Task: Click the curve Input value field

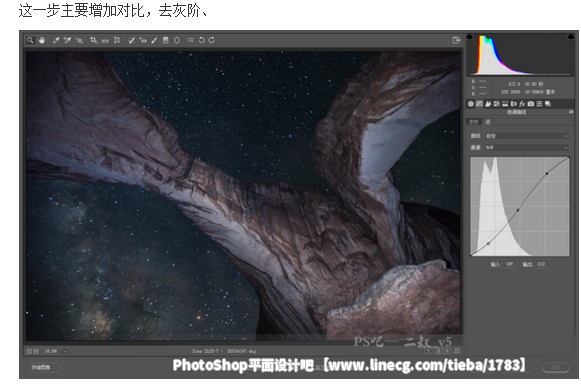Action: click(x=511, y=265)
